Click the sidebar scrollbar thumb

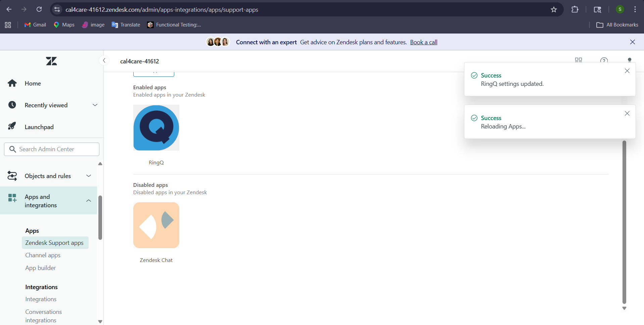(100, 218)
